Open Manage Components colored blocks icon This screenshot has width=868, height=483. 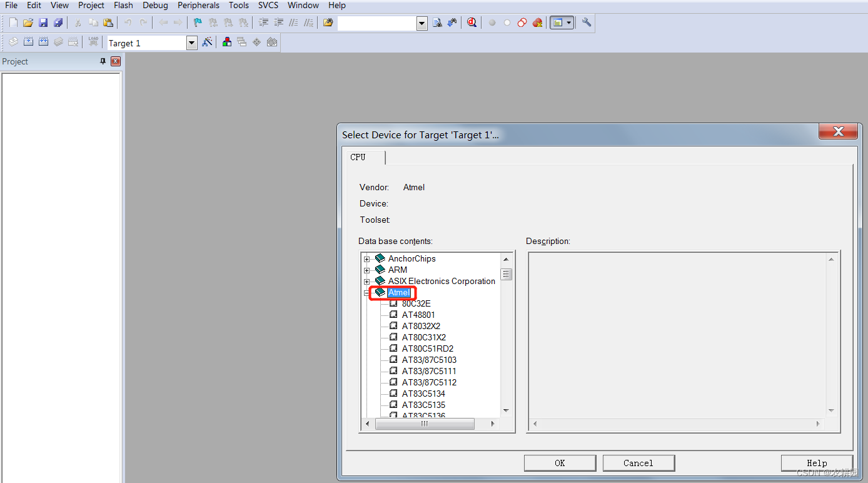point(226,42)
